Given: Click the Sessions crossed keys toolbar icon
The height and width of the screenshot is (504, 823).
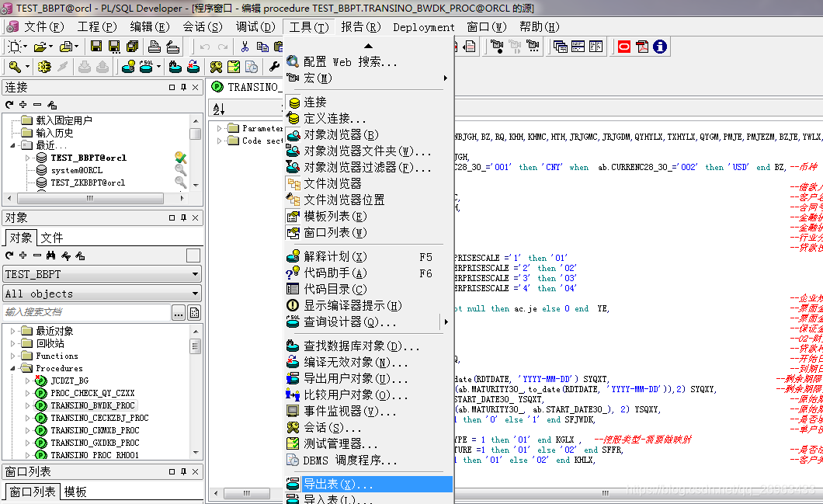Looking at the screenshot, I should [216, 67].
